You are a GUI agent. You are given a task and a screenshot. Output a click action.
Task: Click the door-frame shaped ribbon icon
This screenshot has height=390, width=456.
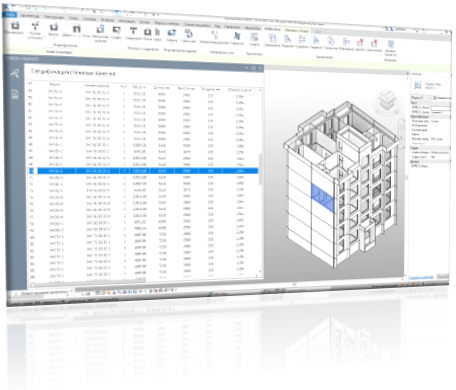(x=76, y=28)
